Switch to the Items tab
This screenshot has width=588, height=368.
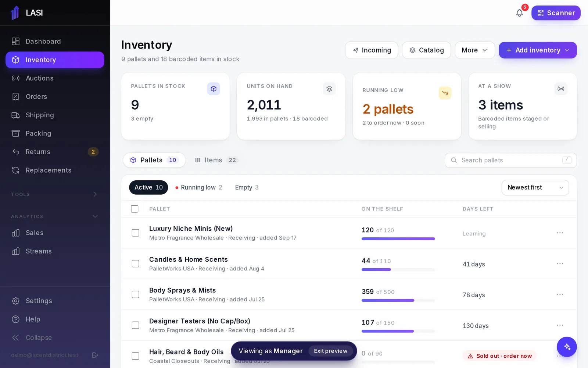[x=216, y=160]
